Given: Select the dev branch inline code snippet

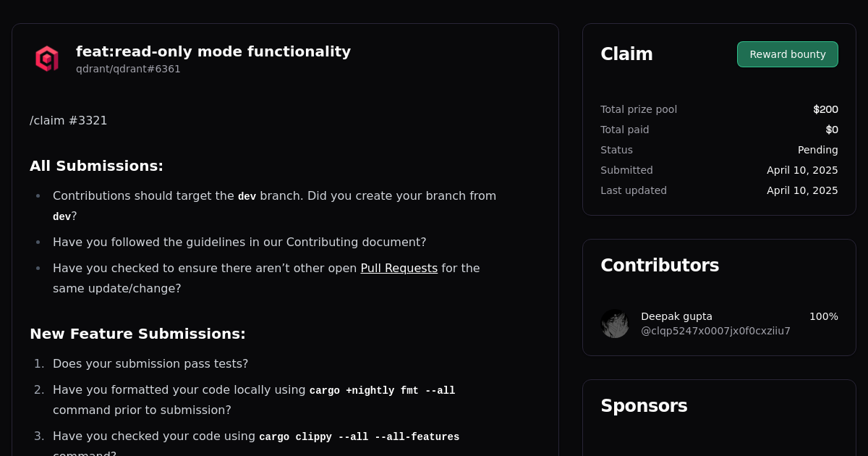Looking at the screenshot, I should point(247,196).
